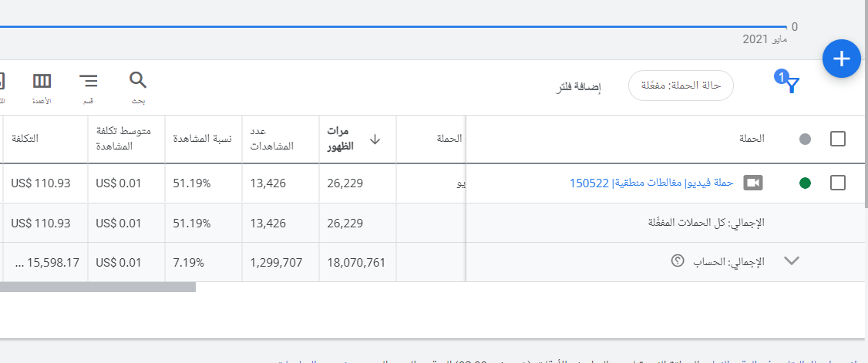Screen dimensions: 868x363
Task: Click the video camera campaign type icon
Action: (x=752, y=183)
